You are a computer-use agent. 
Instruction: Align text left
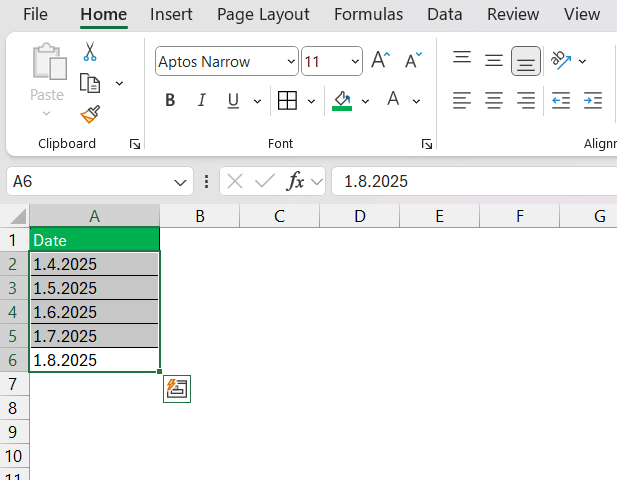(x=462, y=100)
